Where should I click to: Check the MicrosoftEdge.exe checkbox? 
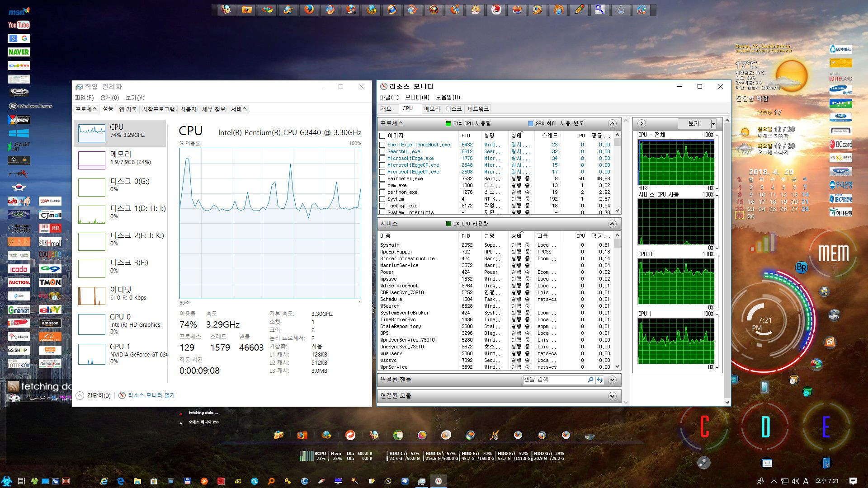point(382,159)
